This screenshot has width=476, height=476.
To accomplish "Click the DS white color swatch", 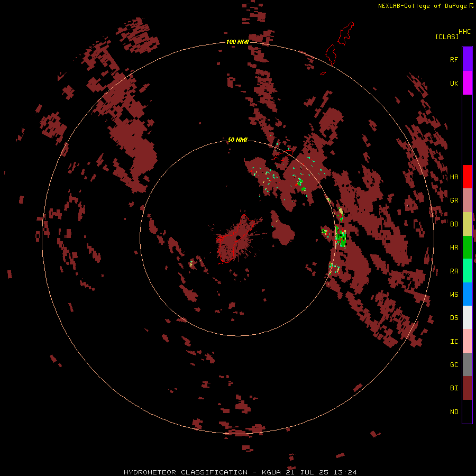I will 467,317.
